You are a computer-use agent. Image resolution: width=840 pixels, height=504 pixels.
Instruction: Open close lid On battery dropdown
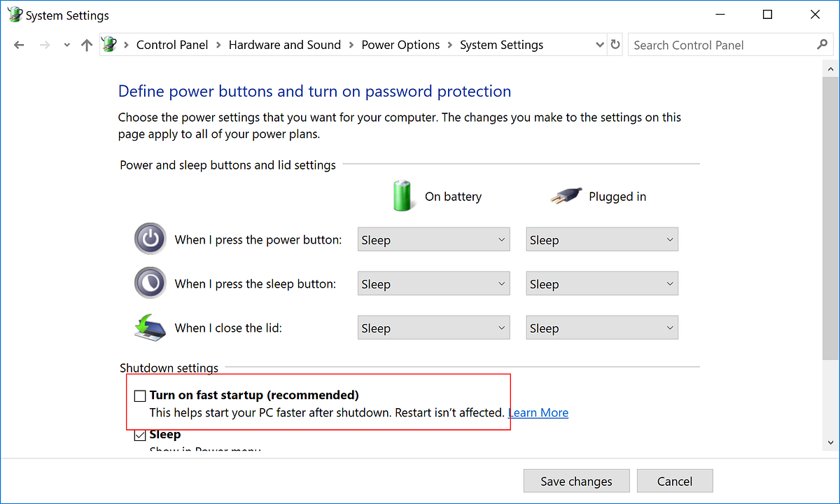pyautogui.click(x=434, y=328)
